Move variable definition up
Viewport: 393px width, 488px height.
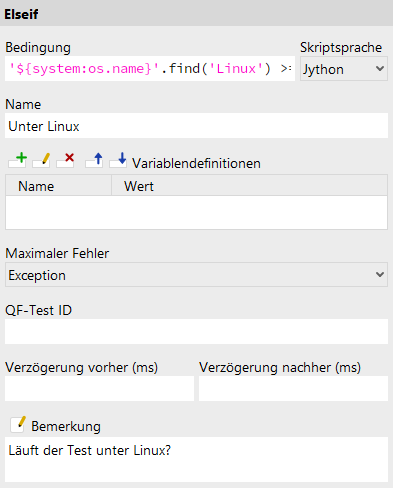[x=94, y=160]
